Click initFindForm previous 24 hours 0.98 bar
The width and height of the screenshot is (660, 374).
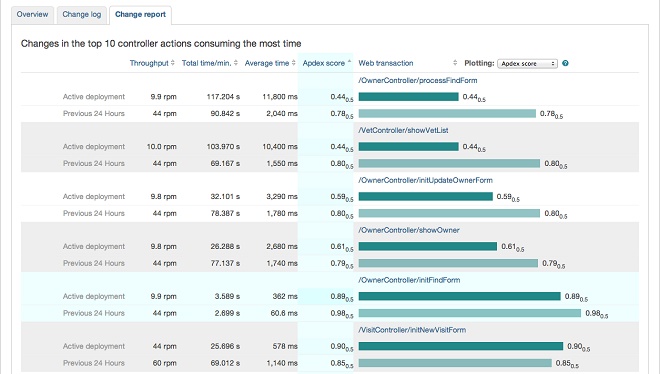pos(470,313)
